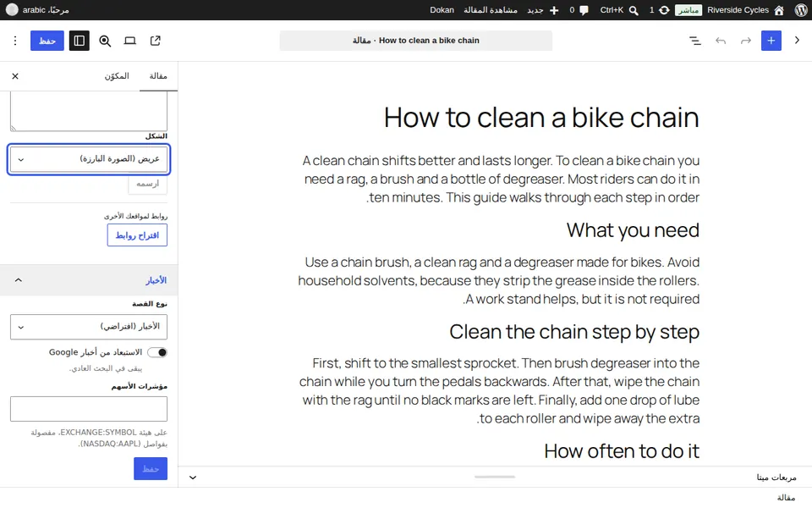
Task: Open the document overview list icon
Action: click(695, 41)
